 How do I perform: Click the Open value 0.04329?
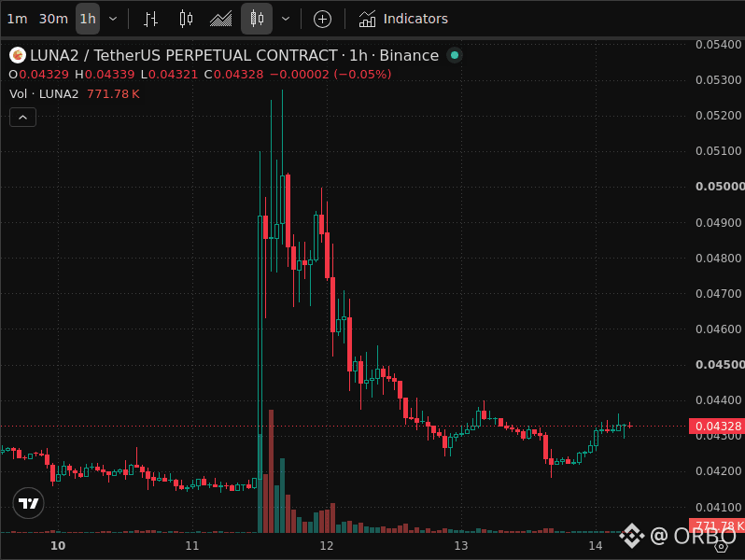(x=44, y=75)
